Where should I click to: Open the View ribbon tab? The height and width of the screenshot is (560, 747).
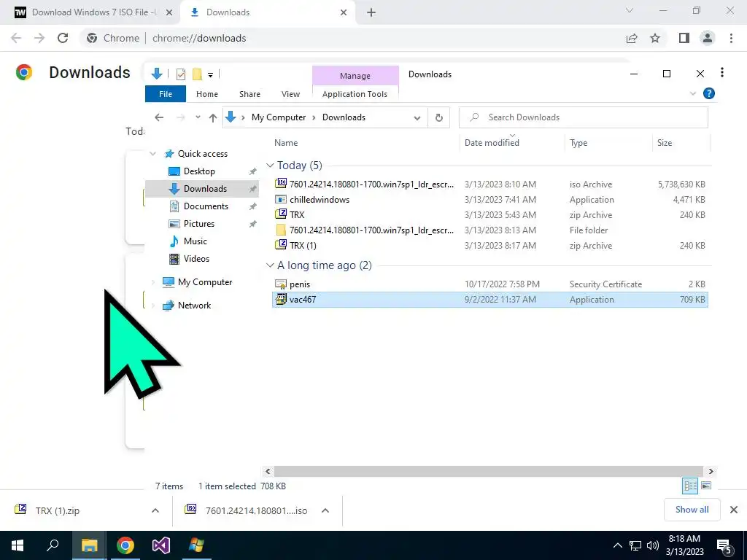(x=290, y=94)
